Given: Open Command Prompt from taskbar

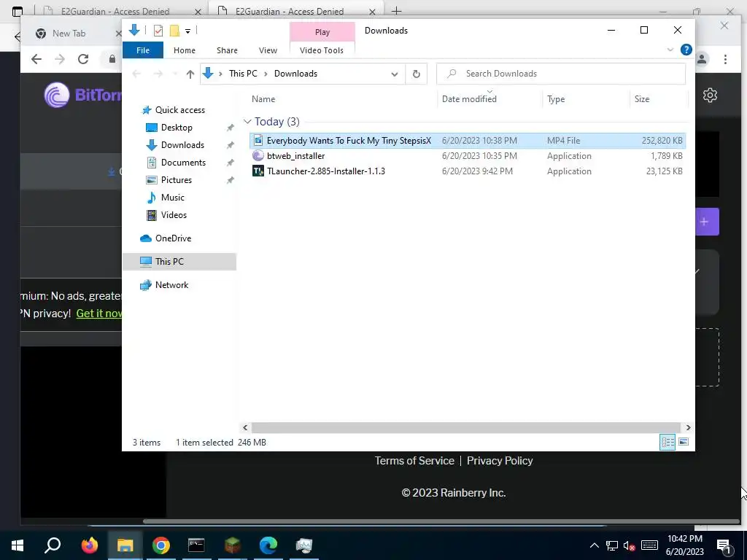Looking at the screenshot, I should click(x=196, y=545).
